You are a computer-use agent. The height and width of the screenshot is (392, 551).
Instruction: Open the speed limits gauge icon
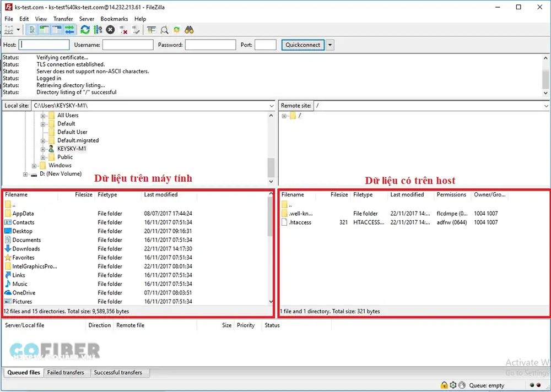(x=462, y=385)
